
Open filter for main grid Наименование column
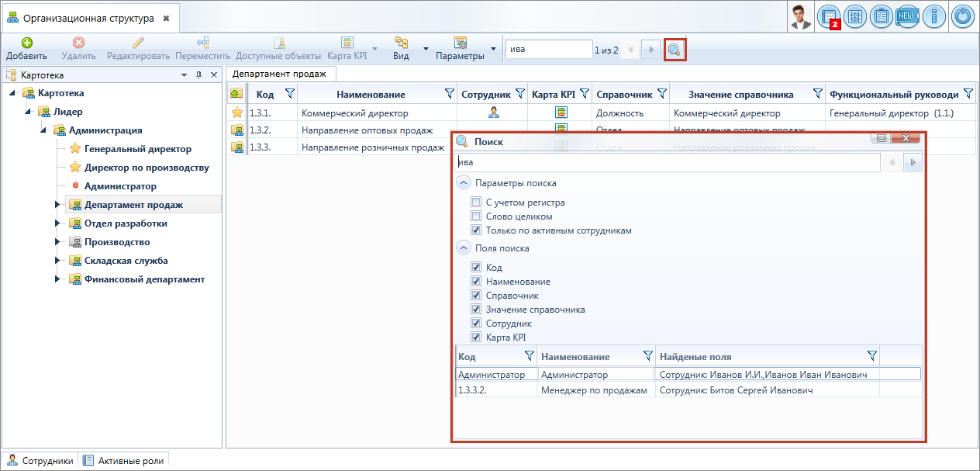(x=449, y=94)
